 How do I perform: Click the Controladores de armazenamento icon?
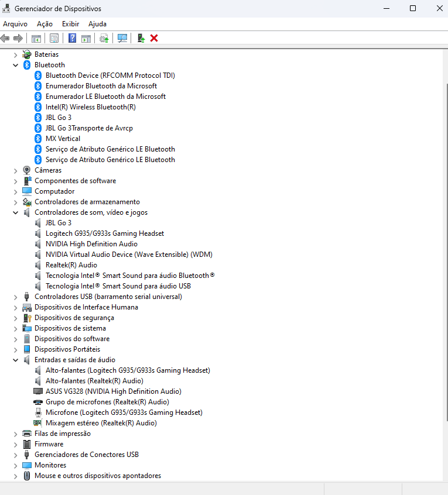[x=27, y=202]
